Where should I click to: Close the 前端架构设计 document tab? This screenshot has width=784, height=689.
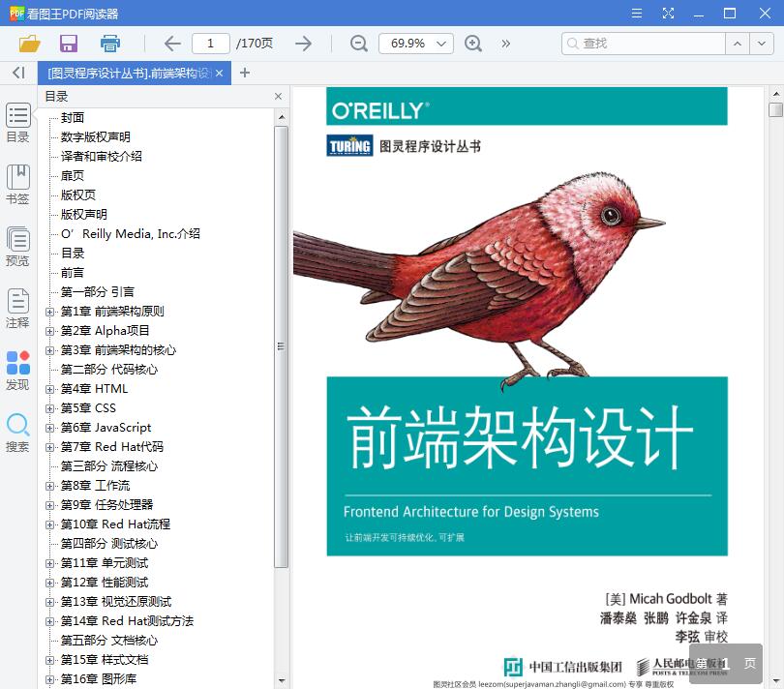click(x=219, y=74)
